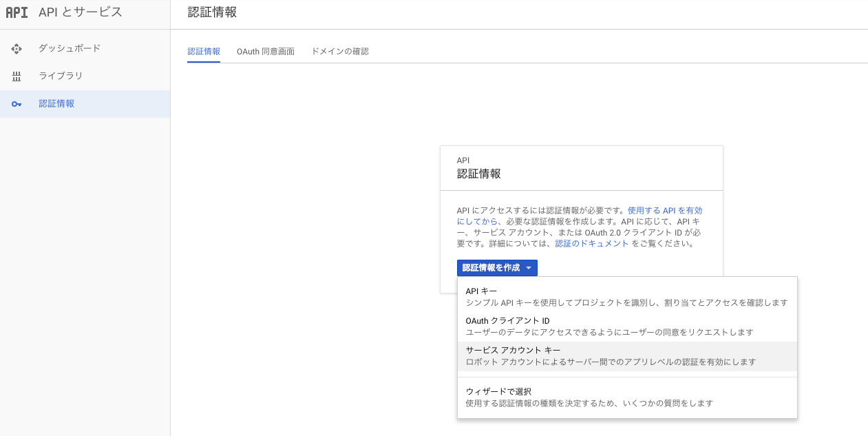
Task: Switch to the ドメインの確認 tab
Action: (x=340, y=51)
